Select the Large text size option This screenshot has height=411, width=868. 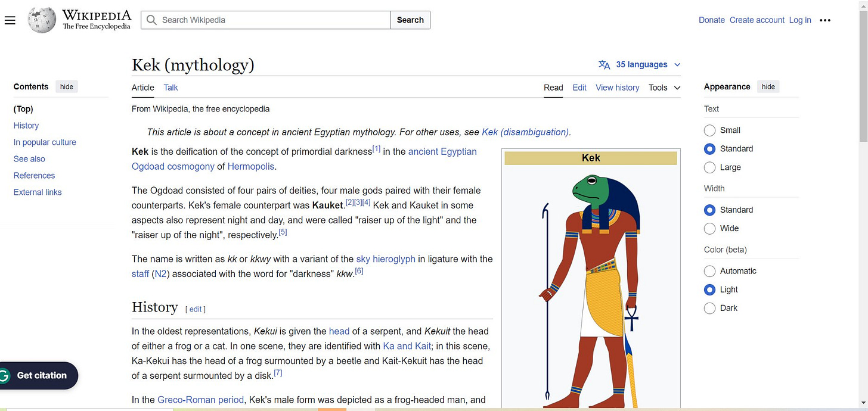[709, 167]
